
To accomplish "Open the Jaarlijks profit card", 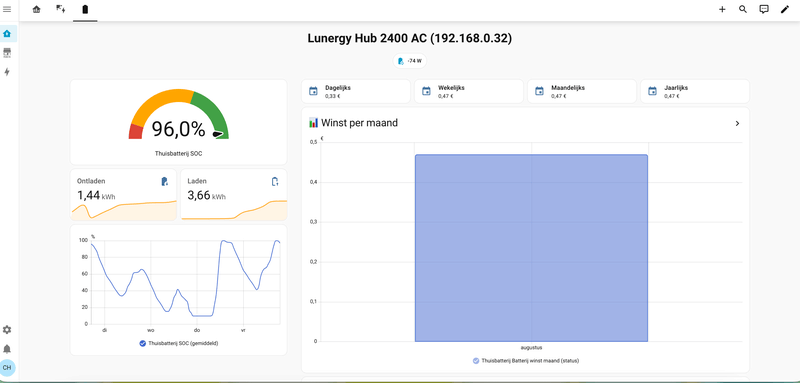I will (x=695, y=91).
